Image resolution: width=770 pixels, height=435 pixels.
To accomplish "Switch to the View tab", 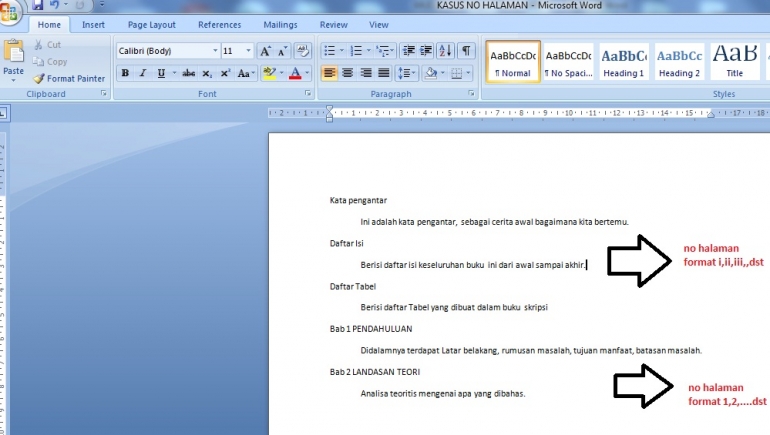I will click(379, 25).
